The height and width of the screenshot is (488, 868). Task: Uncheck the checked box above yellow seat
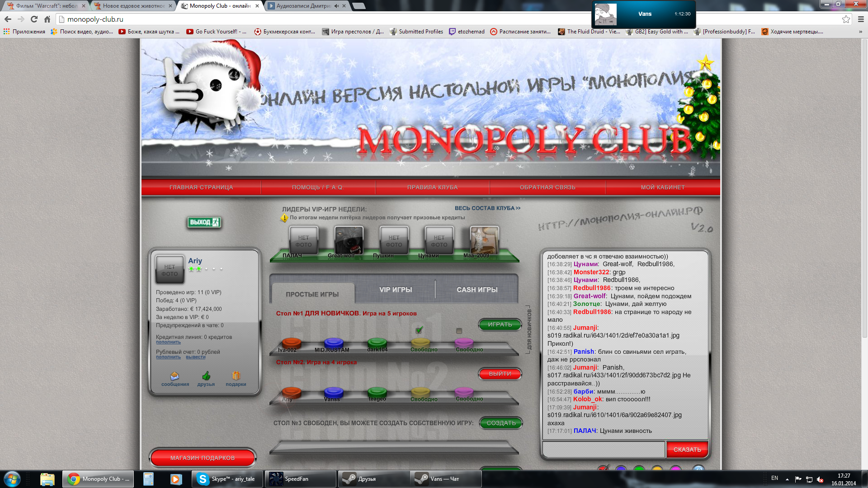[419, 330]
